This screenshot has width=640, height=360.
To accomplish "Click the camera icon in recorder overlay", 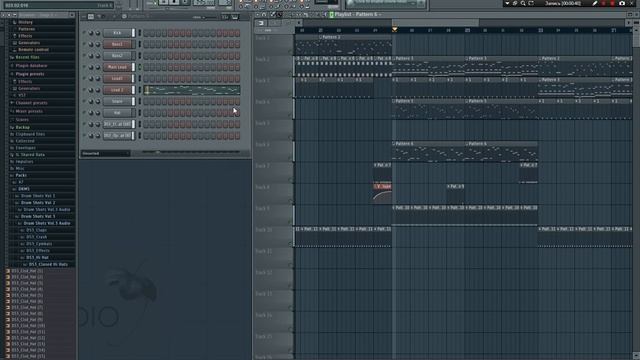I will pos(622,3).
